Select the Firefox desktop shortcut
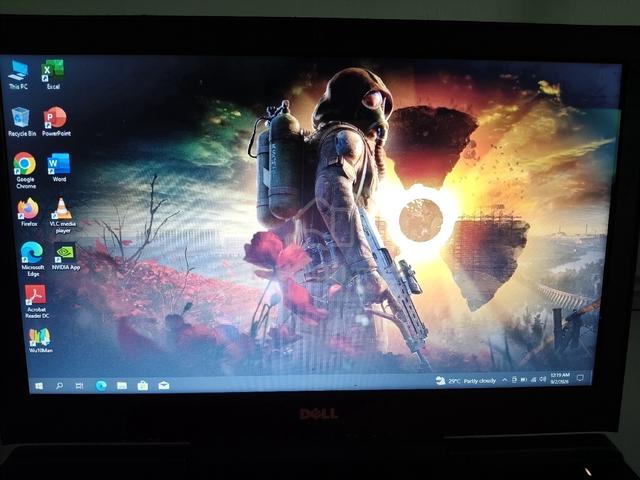640x480 pixels. coord(29,212)
